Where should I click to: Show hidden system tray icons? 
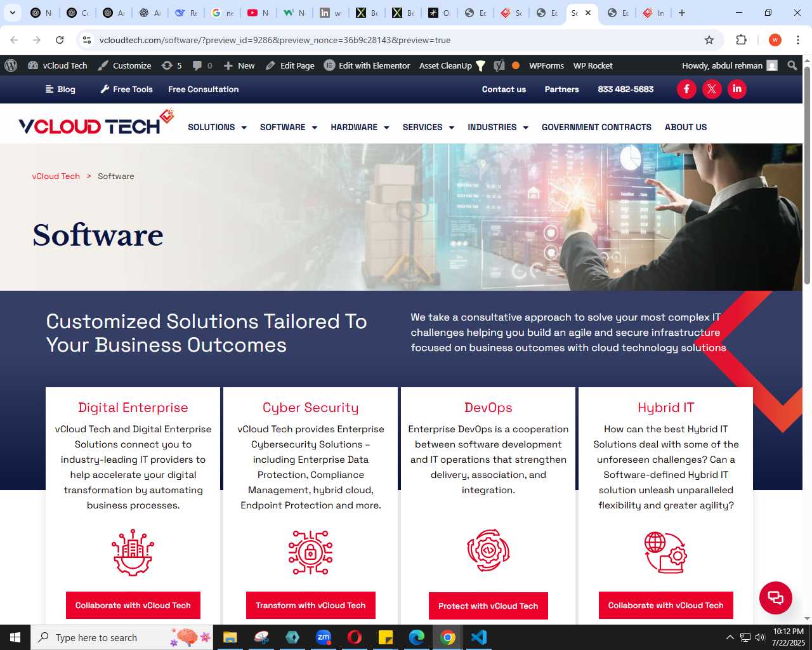(730, 637)
